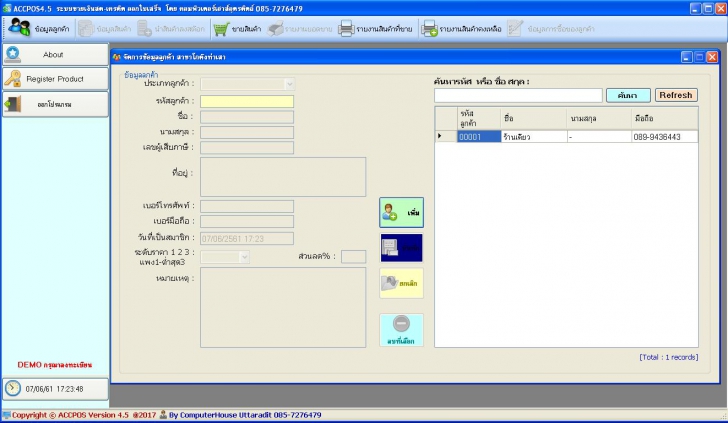Click the surname input field
This screenshot has width=728, height=423.
pos(247,132)
